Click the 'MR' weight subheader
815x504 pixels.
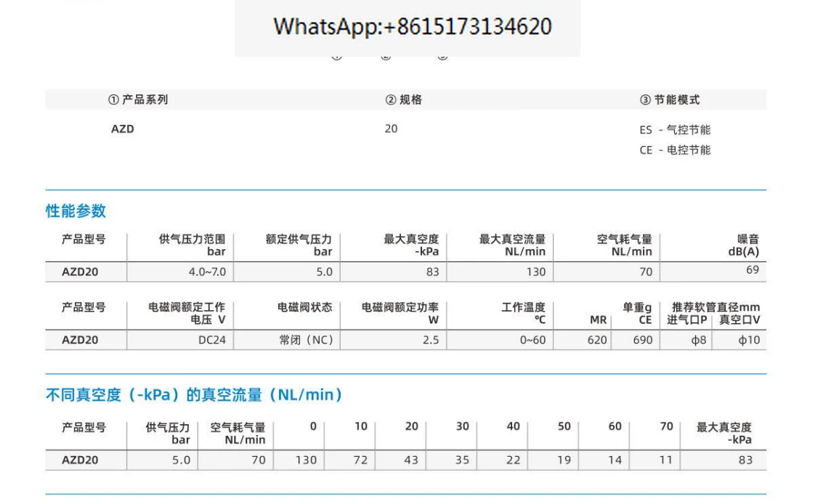coord(599,320)
